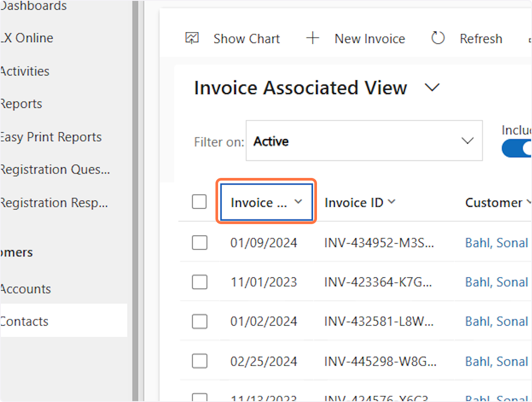Open Bahl, Sonal link in INV-432581 row
Viewport: 532px width, 402px height.
coord(497,321)
